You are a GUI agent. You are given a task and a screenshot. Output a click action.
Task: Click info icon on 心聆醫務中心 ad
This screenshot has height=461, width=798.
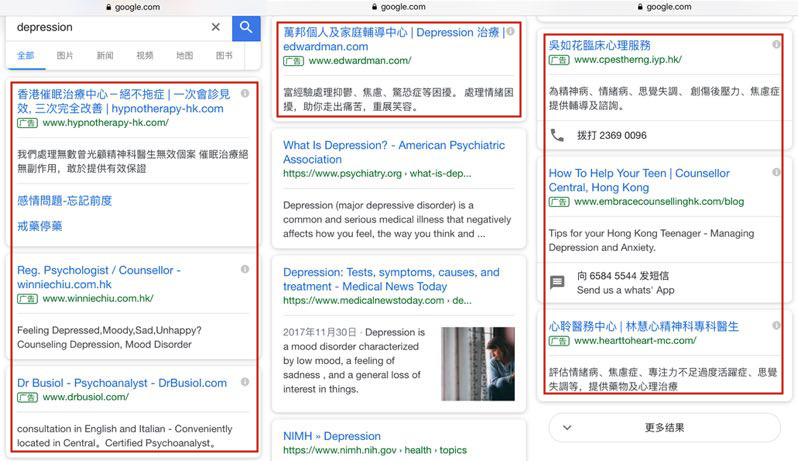point(777,325)
